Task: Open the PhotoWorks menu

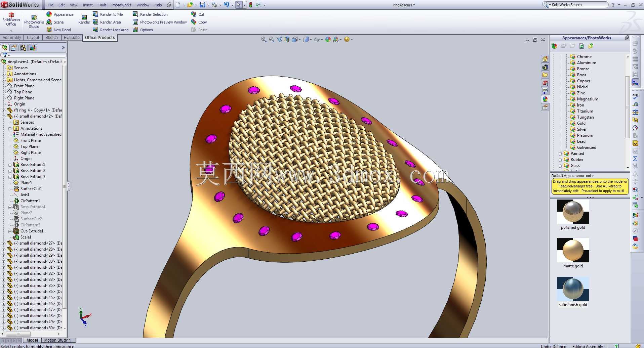Action: click(121, 5)
